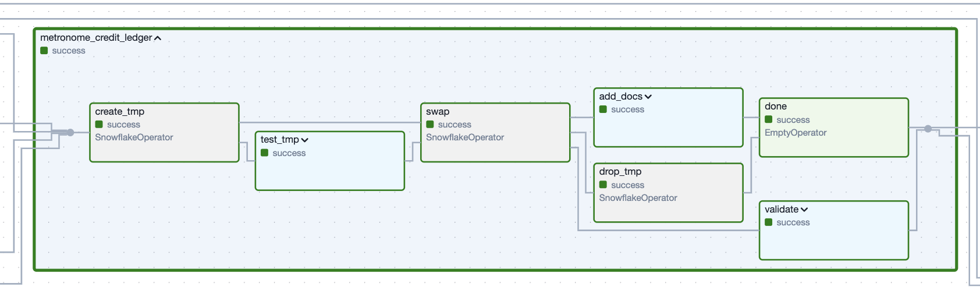Click EmptyOperator label in done node
Image resolution: width=980 pixels, height=290 pixels.
tap(796, 133)
